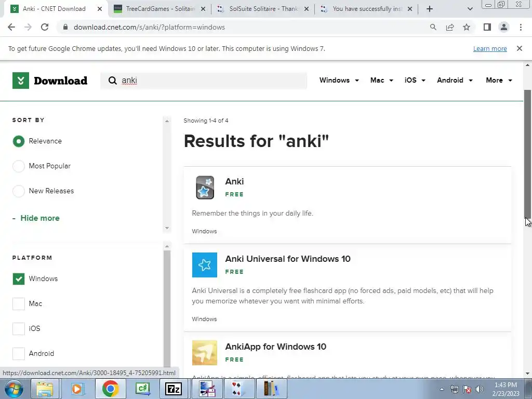Open tab search chevron
The width and height of the screenshot is (532, 399).
470,9
